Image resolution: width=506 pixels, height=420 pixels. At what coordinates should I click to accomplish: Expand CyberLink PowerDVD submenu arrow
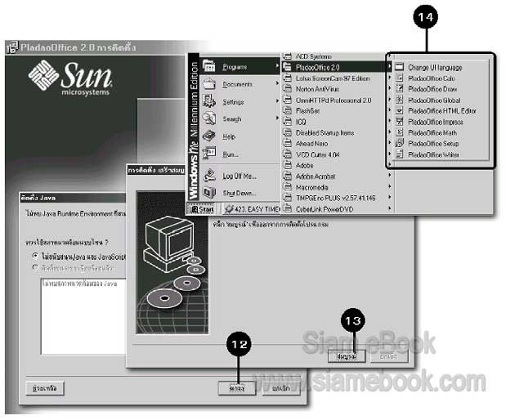pos(390,208)
